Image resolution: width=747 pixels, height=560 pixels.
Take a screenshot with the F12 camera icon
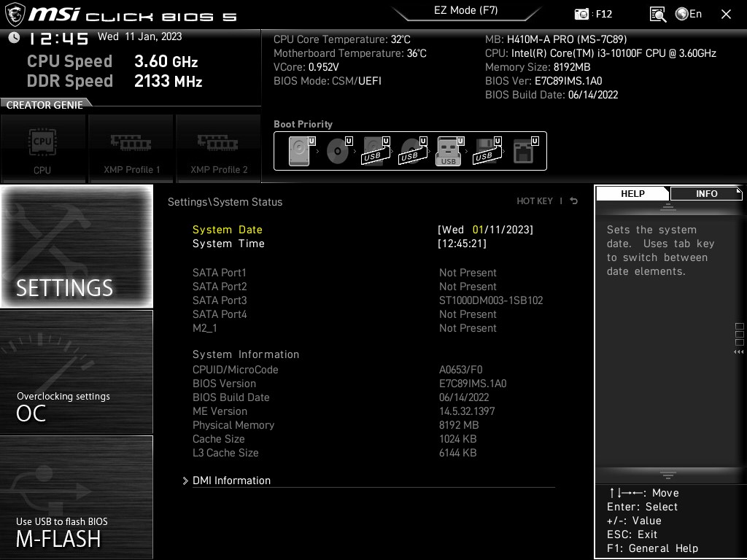point(581,15)
